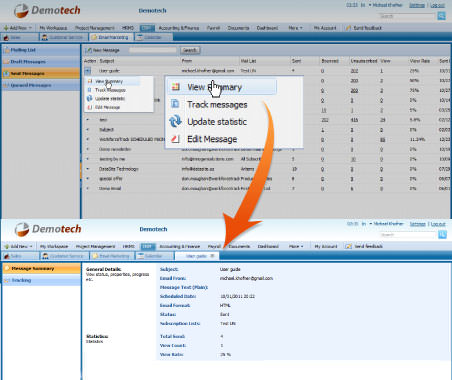Click the Sales icon in the upper tab row
Image resolution: width=452 pixels, height=380 pixels.
[6, 37]
